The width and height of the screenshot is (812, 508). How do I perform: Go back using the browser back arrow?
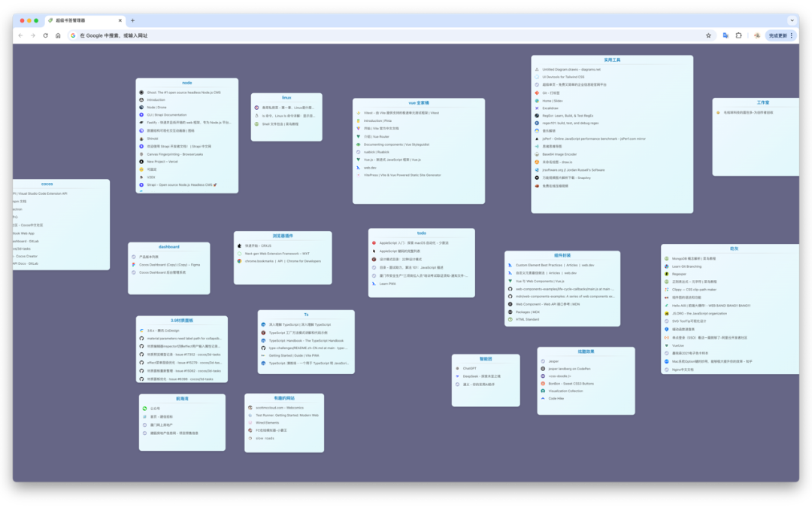click(21, 36)
